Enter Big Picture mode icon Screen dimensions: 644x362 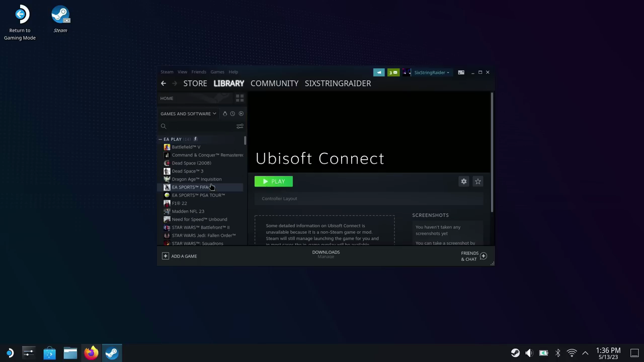tap(461, 72)
